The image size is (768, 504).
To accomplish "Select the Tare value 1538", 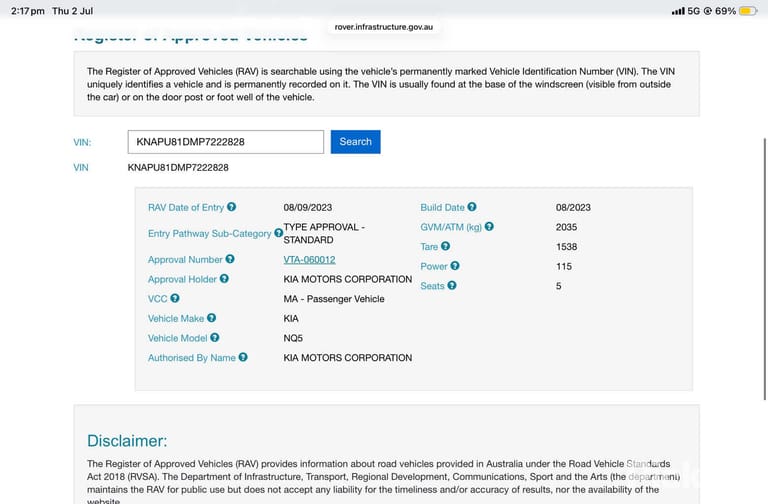I will point(566,246).
